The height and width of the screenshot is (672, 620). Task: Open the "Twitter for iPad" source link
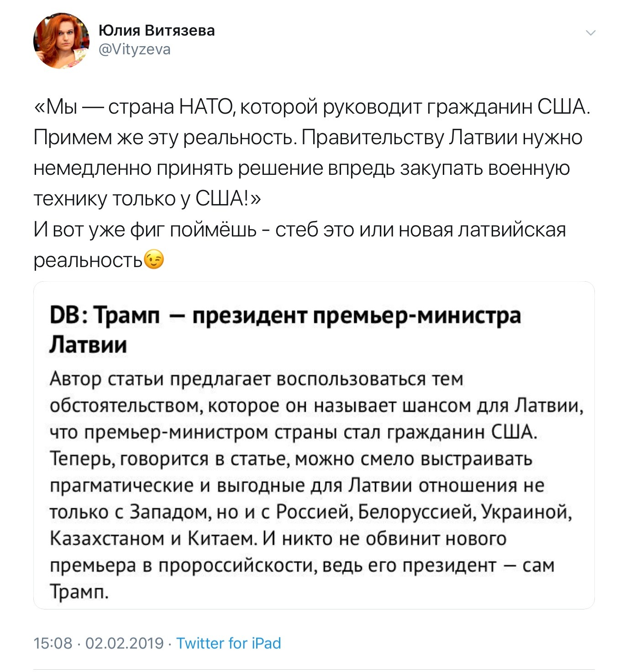228,643
